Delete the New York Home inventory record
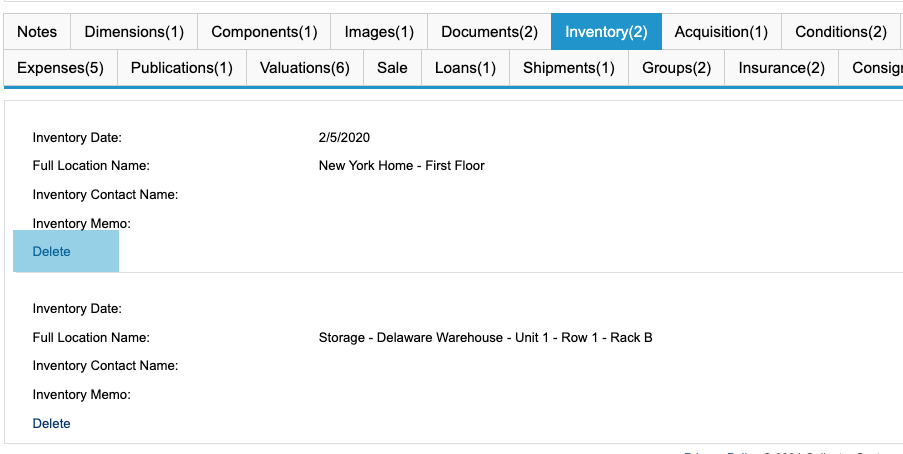The height and width of the screenshot is (454, 903). (x=52, y=252)
